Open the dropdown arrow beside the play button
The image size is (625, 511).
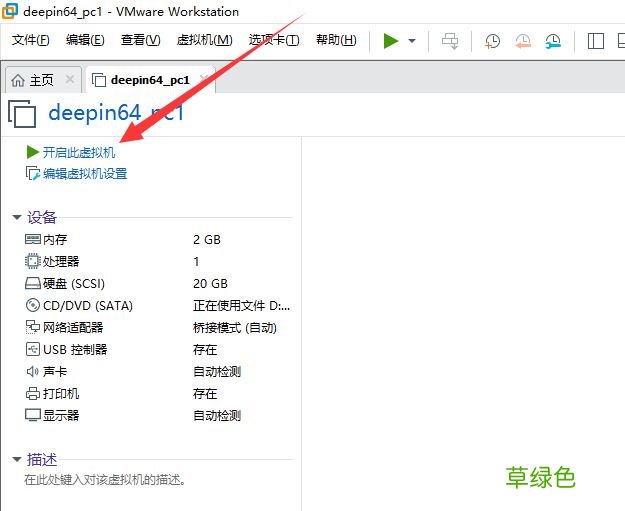pos(412,41)
